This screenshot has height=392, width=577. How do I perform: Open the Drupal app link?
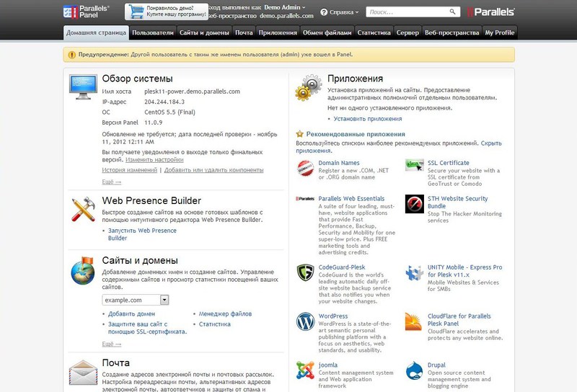click(x=436, y=365)
